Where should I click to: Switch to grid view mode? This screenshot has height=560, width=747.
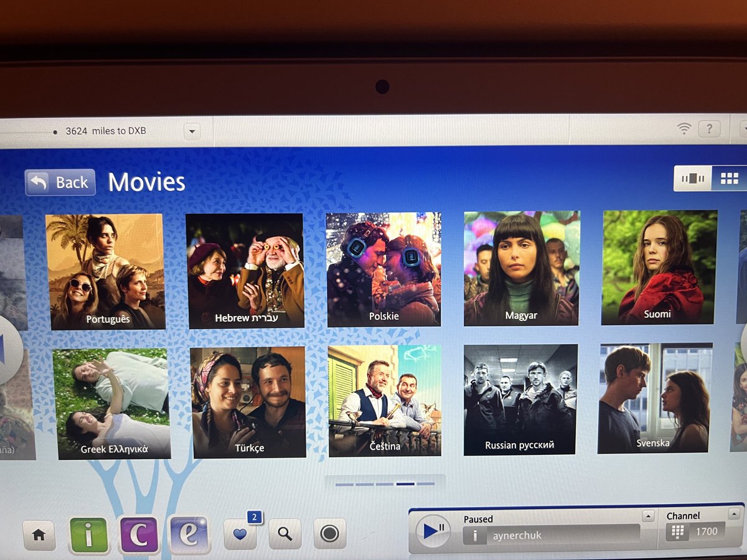[729, 179]
